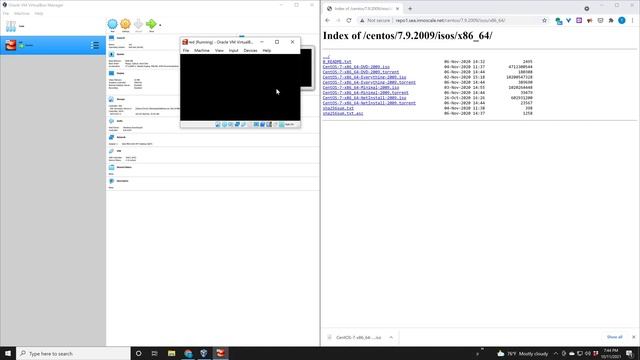640x360 pixels.
Task: Click the System section chip icon
Action: (111, 54)
